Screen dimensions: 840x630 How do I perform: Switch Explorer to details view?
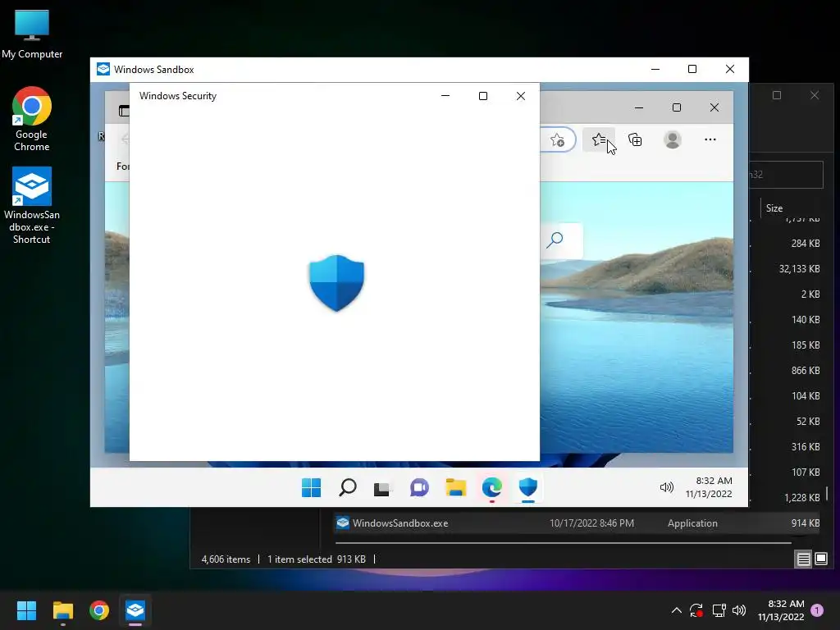tap(804, 559)
